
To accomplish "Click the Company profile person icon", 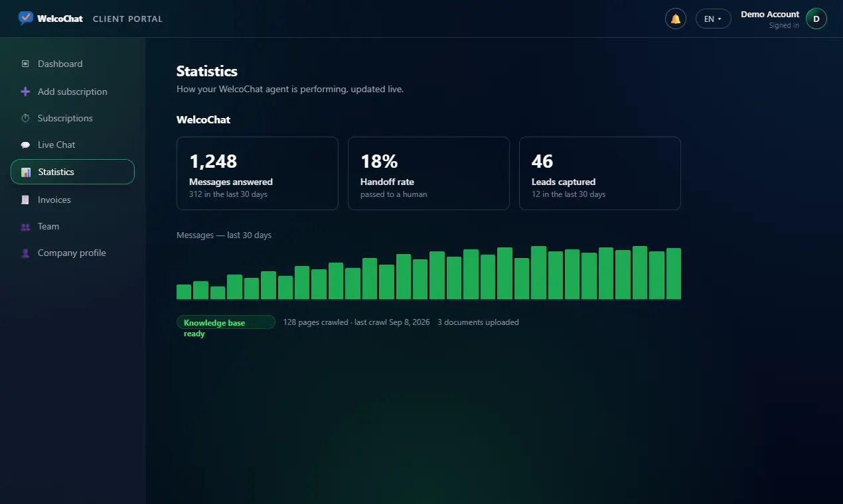I will 25,253.
